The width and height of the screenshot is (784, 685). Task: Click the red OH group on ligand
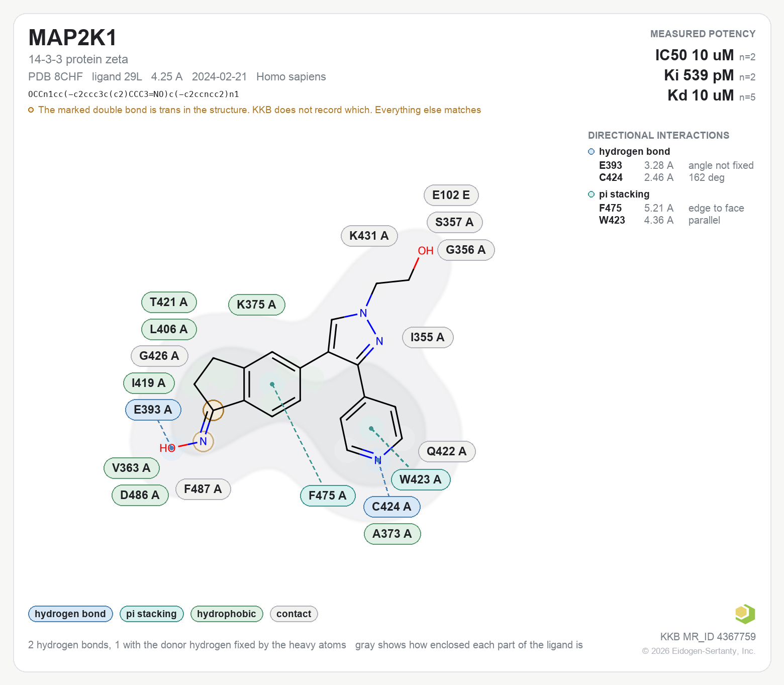pos(426,250)
